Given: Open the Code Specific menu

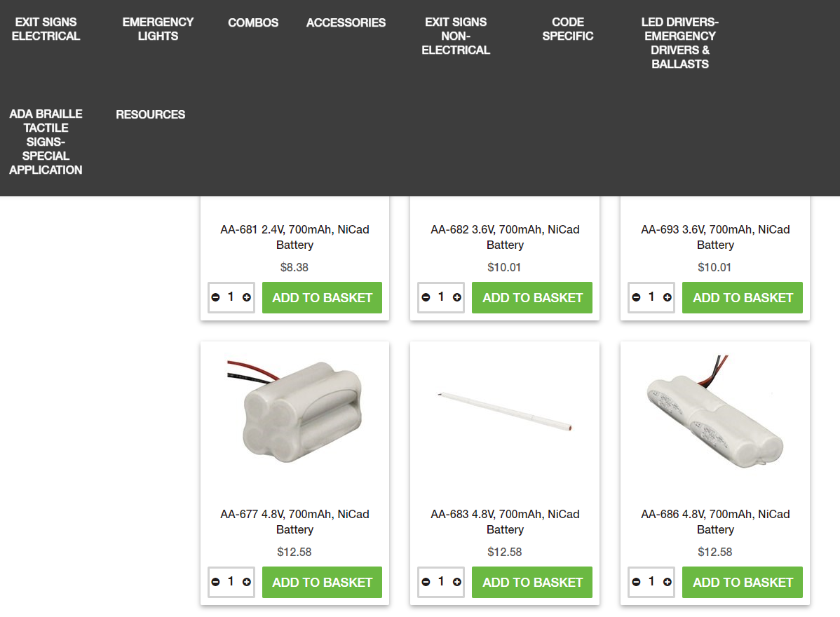Looking at the screenshot, I should 568,29.
